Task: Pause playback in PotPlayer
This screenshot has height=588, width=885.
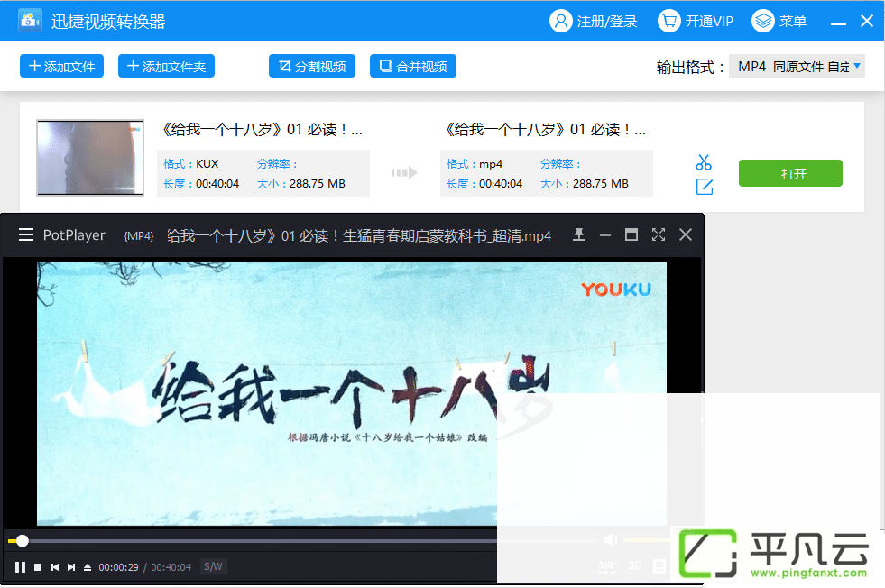Action: 20,567
